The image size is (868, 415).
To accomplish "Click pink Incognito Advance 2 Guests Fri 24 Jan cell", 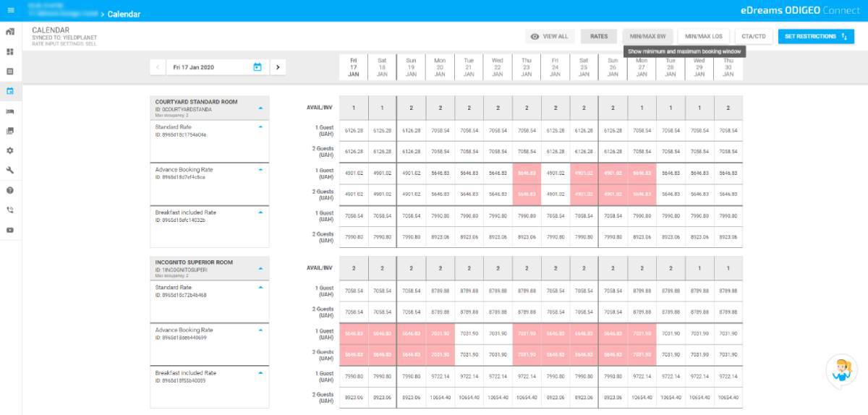I will tap(556, 355).
